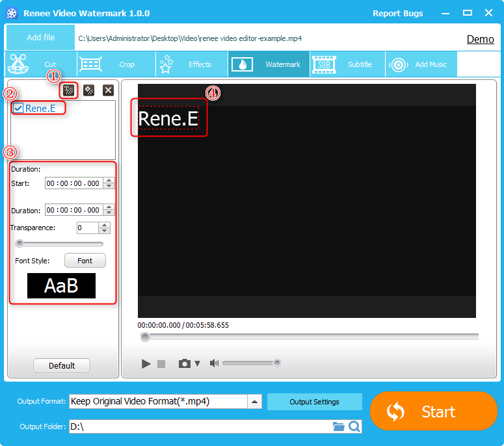Click the add text watermark icon

tap(68, 90)
